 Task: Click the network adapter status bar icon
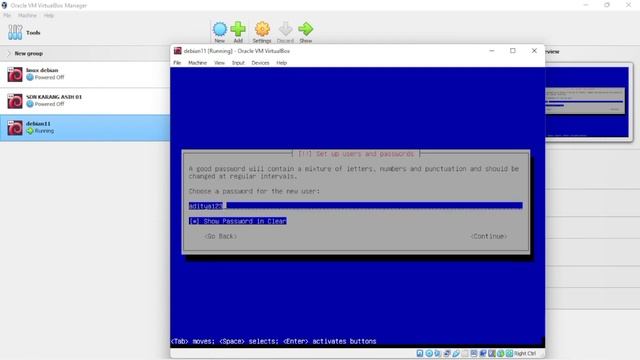tap(447, 353)
